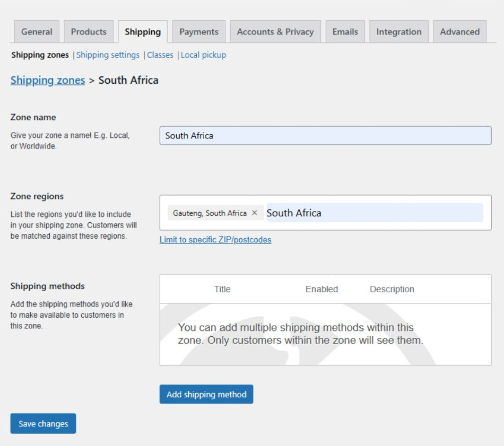Select the Shipping zones sub-navigation item
The width and height of the screenshot is (504, 446).
pyautogui.click(x=40, y=55)
